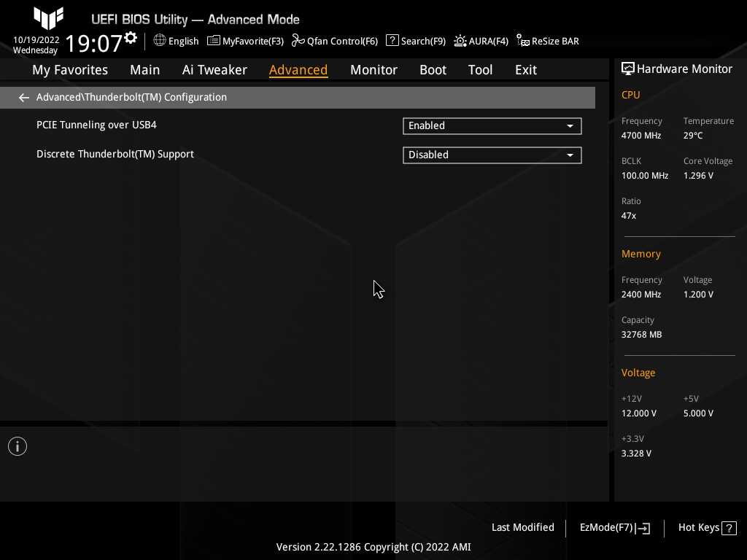
Task: Click the back arrow to leave Thunderbolt Configuration
Action: pos(23,97)
